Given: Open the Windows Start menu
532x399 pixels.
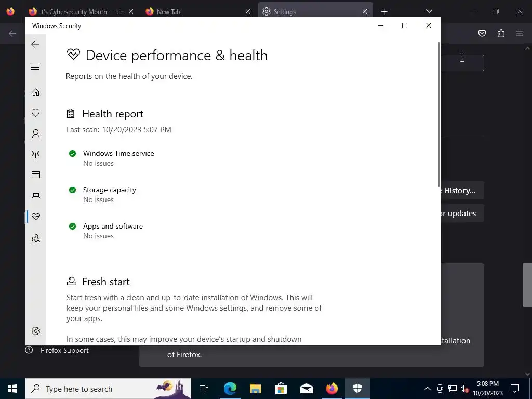Looking at the screenshot, I should click(x=12, y=389).
